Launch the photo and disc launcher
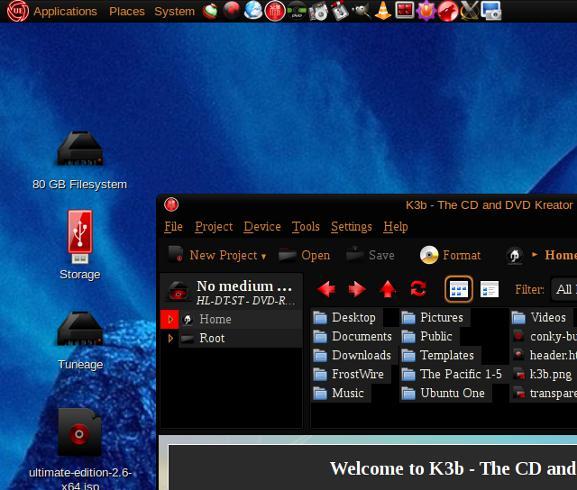This screenshot has height=490, width=577. 318,11
